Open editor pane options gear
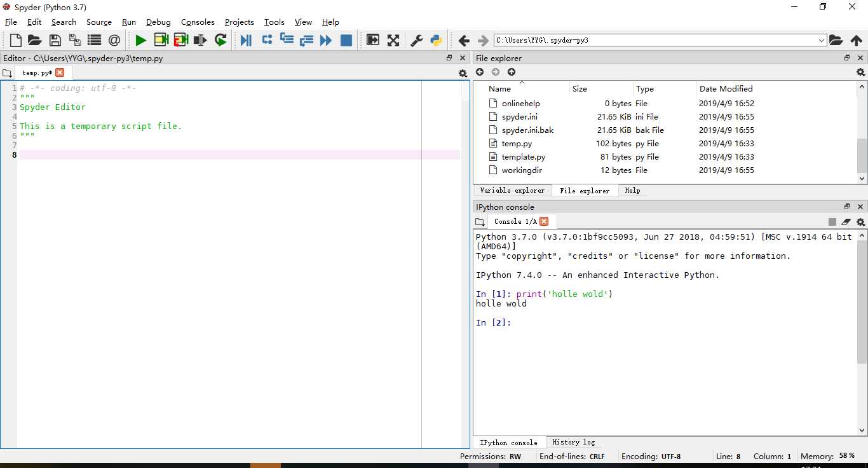 pos(463,73)
